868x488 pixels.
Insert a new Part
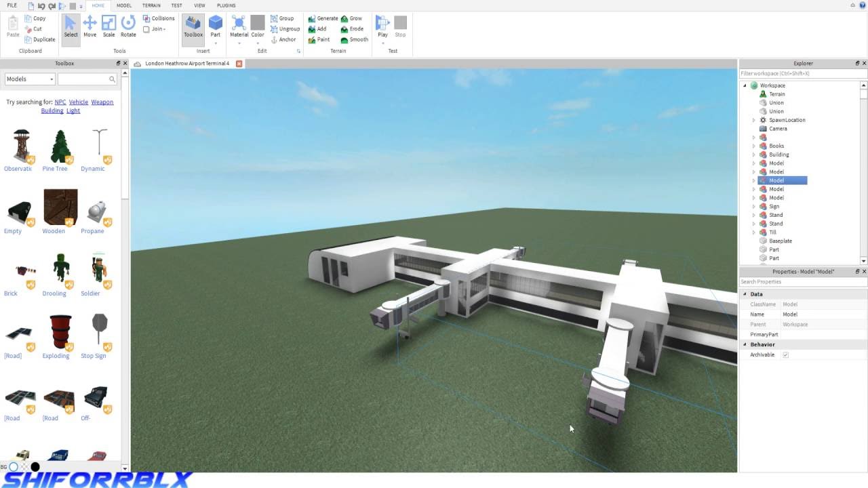(215, 25)
